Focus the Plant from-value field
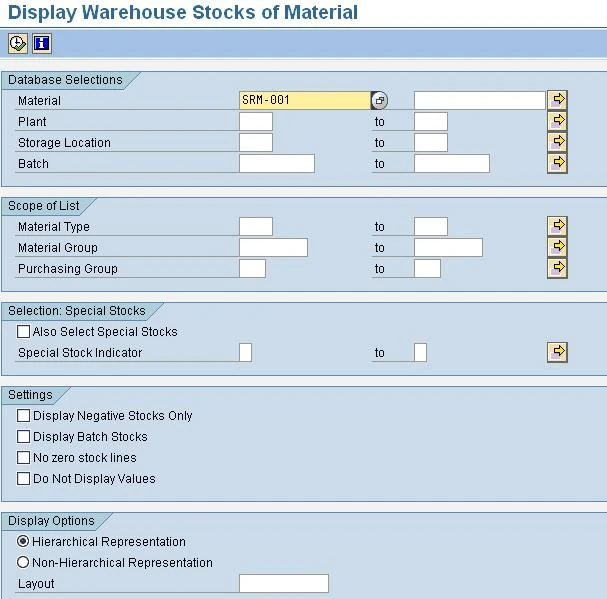This screenshot has width=607, height=599. (256, 122)
